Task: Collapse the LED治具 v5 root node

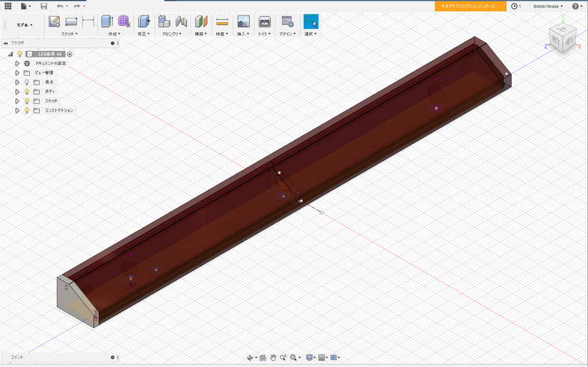Action: point(10,54)
